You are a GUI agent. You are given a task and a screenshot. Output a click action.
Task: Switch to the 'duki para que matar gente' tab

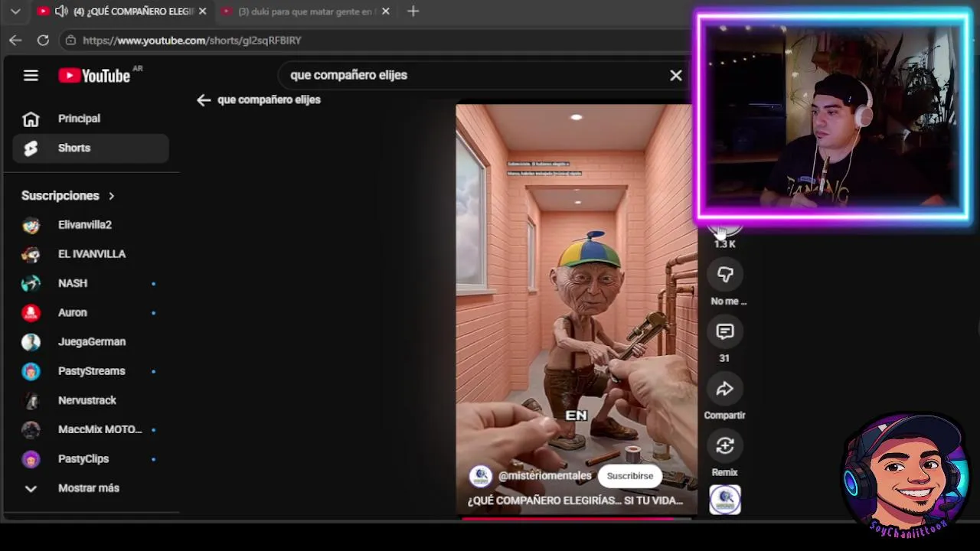pos(306,11)
